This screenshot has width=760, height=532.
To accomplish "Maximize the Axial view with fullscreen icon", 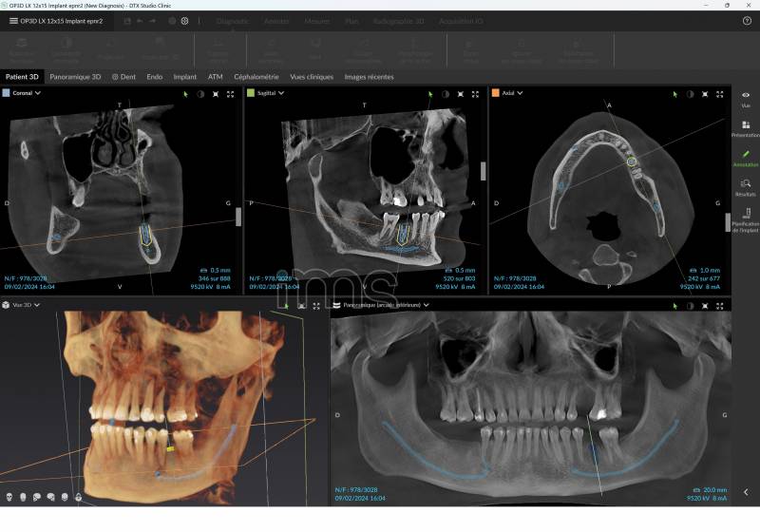I will tap(719, 94).
